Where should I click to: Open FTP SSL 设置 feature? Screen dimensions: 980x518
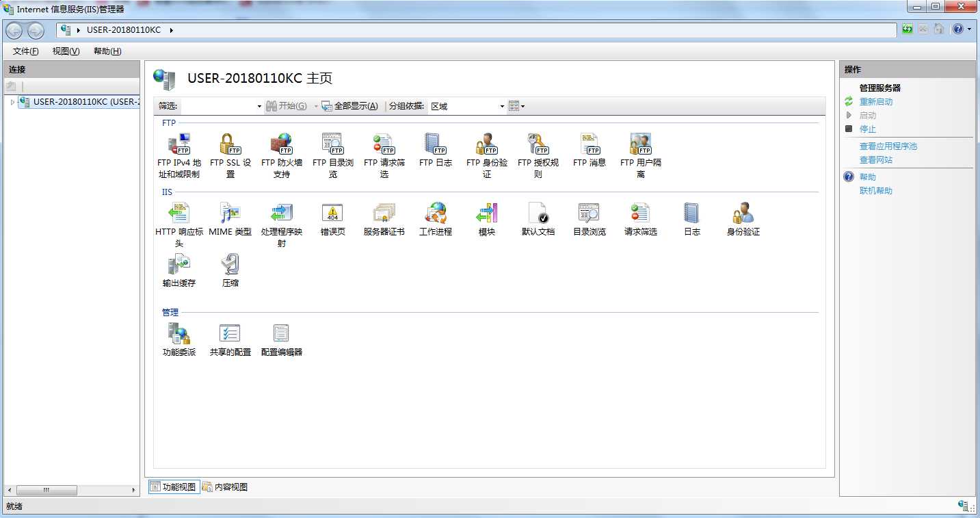coord(230,156)
